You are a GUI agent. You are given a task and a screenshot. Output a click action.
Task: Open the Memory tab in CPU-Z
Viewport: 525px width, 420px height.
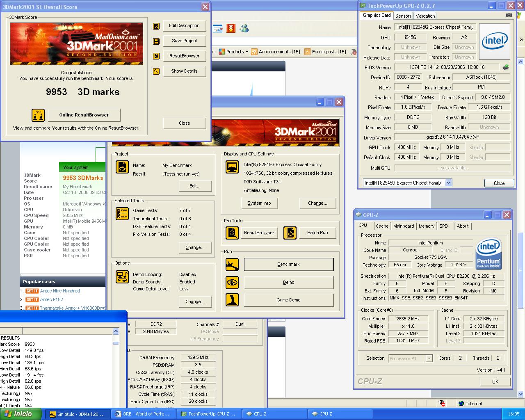(427, 226)
